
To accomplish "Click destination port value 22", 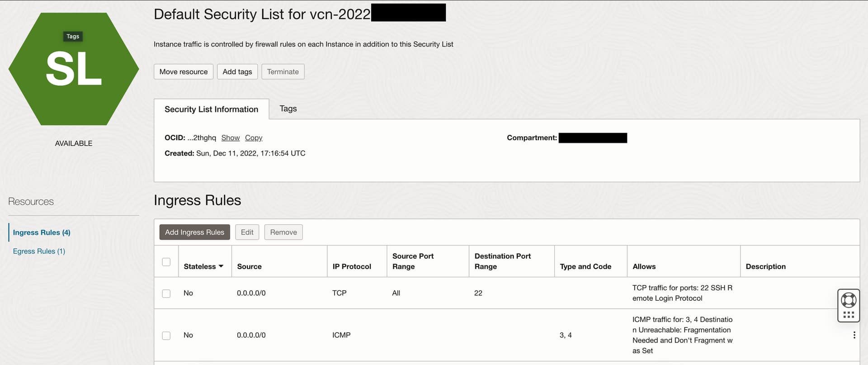I will [478, 293].
